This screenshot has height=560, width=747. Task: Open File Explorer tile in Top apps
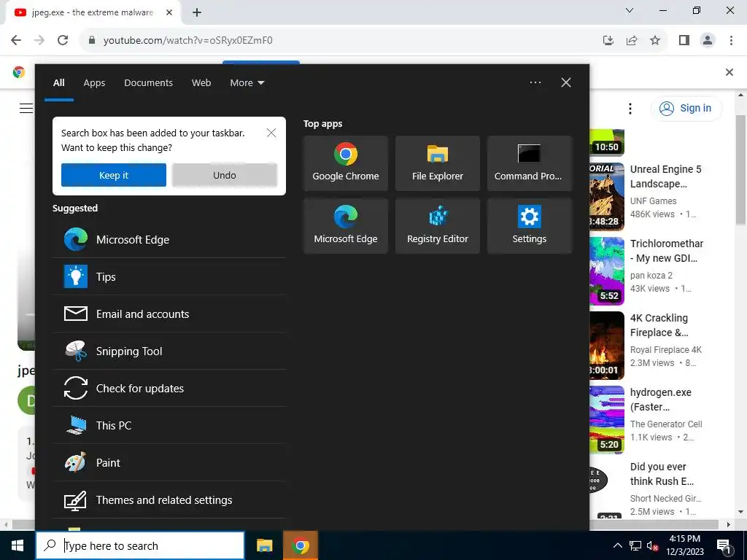(438, 163)
